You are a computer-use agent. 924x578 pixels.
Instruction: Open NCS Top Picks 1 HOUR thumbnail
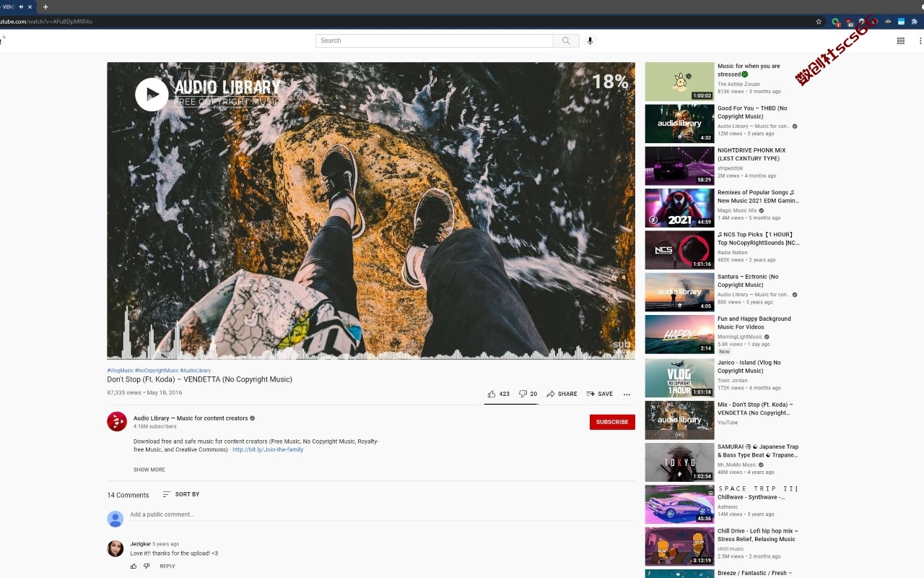(x=679, y=250)
